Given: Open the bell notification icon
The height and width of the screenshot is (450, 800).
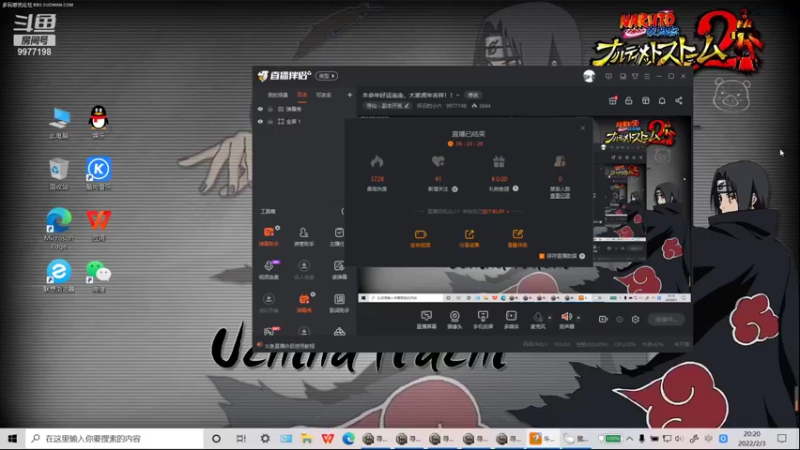Looking at the screenshot, I should click(x=662, y=101).
